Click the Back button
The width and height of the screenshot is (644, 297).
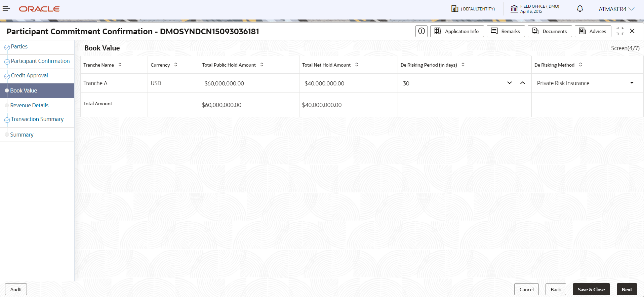pyautogui.click(x=556, y=289)
